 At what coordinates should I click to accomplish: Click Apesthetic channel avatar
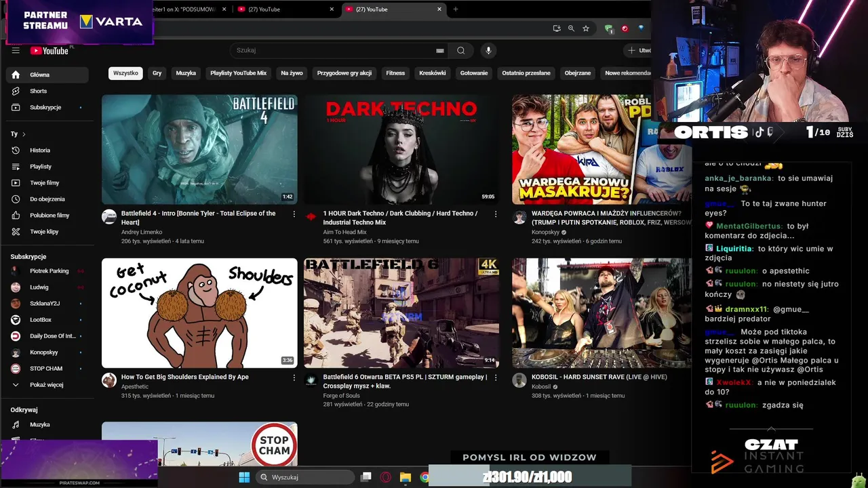pos(109,380)
